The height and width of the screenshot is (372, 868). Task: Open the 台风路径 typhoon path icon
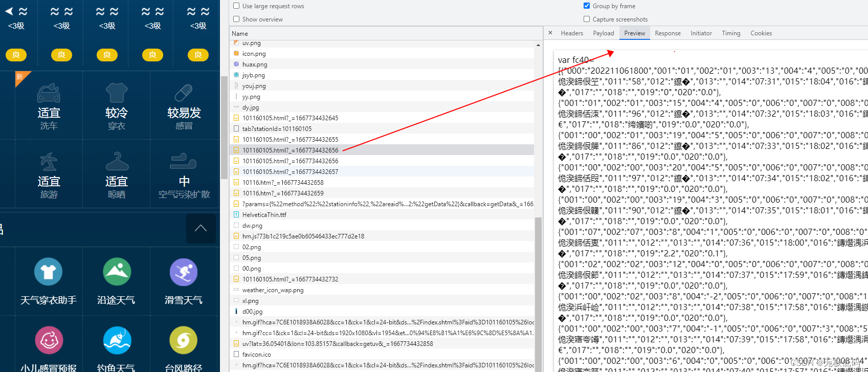tap(184, 340)
